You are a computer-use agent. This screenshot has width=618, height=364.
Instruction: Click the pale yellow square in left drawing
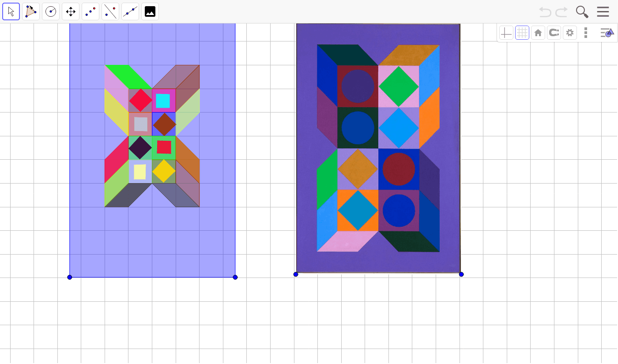pos(140,172)
